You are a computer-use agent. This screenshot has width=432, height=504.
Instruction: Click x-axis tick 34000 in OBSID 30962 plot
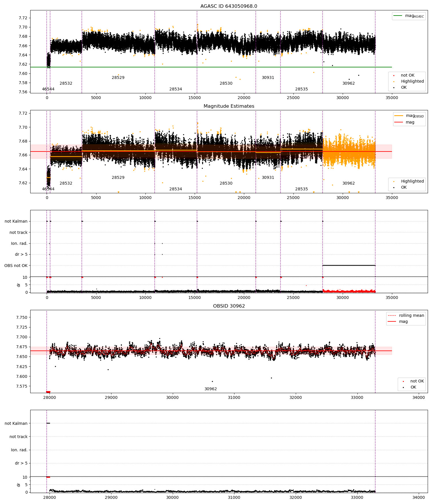[418, 397]
